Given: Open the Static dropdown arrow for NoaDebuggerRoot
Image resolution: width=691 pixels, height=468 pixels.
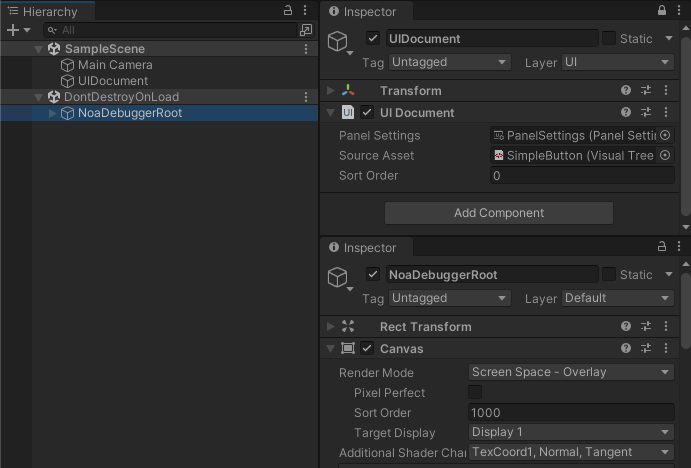Looking at the screenshot, I should tap(669, 274).
